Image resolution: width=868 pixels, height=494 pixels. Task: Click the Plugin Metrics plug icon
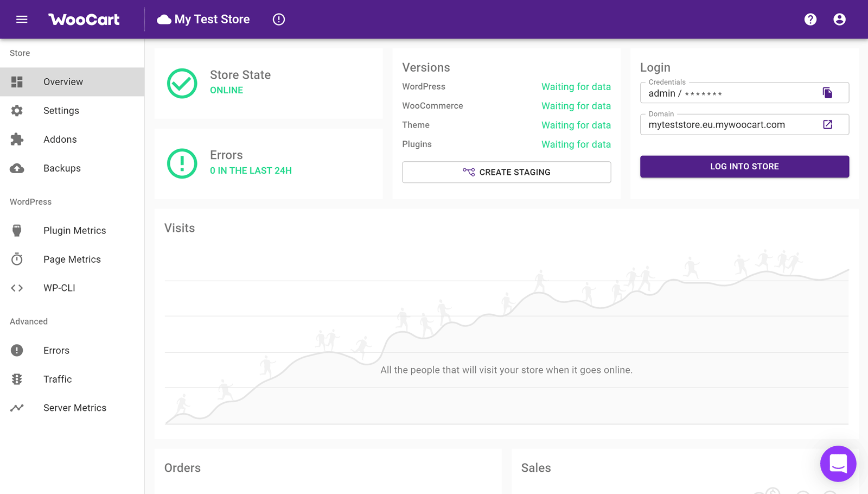pos(17,231)
